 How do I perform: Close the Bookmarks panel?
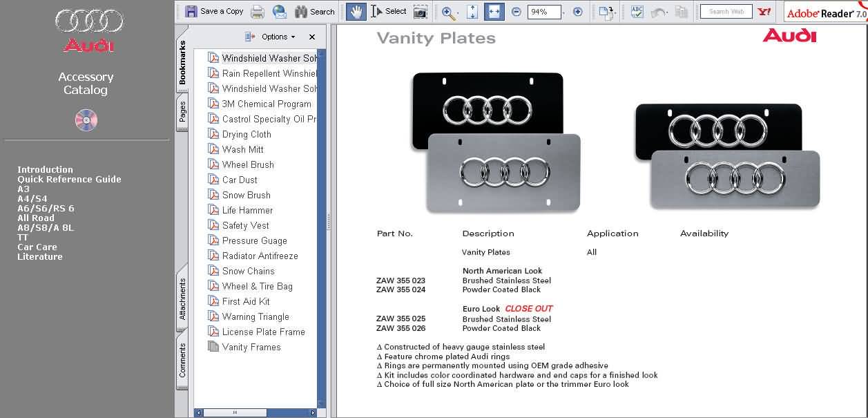coord(312,37)
